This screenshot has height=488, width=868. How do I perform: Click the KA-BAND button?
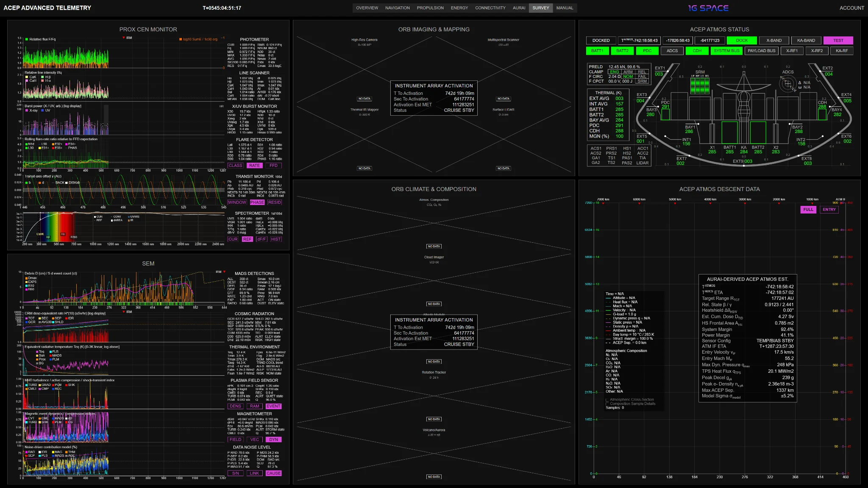coord(806,41)
